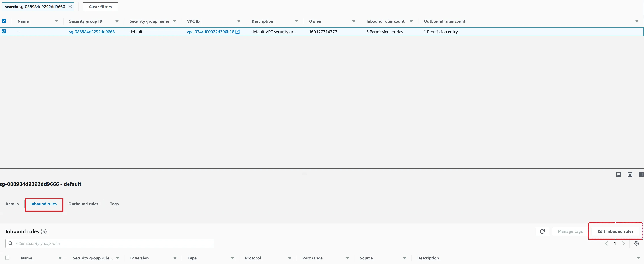Click refresh icon in Inbound rules panel
Screen dimensions: 644x270
click(542, 231)
